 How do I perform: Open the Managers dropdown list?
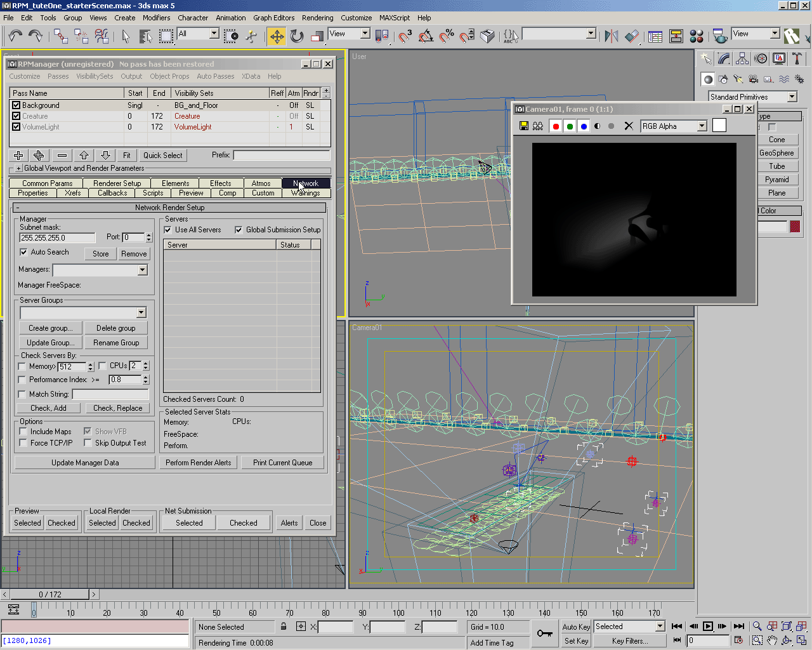pos(142,270)
